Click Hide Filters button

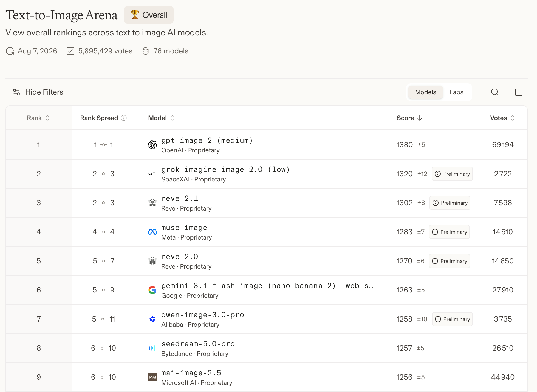[38, 92]
